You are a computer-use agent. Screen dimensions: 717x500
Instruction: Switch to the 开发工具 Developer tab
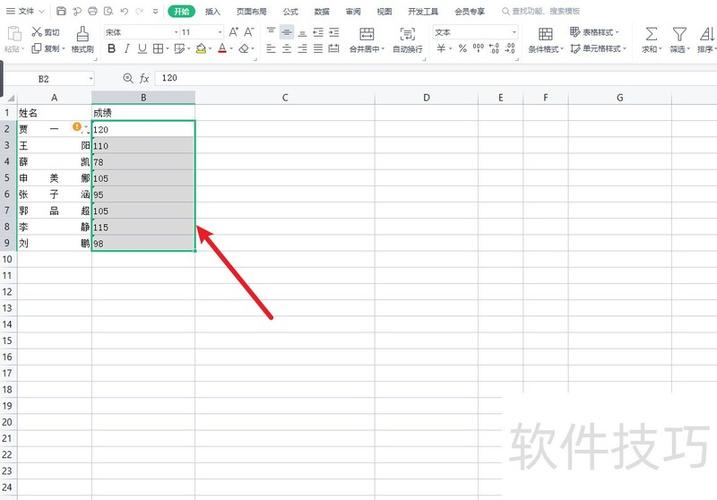point(423,11)
